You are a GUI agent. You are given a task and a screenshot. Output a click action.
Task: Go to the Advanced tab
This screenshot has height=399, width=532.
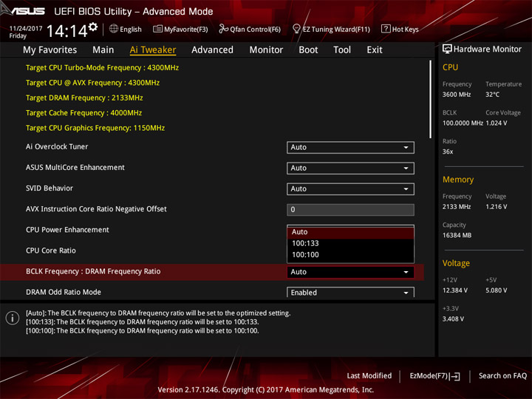[212, 50]
